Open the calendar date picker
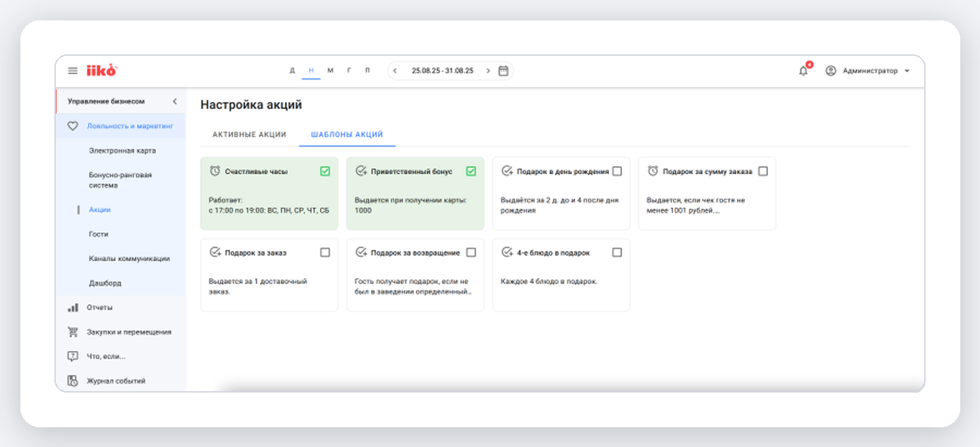The height and width of the screenshot is (447, 980). [x=504, y=71]
